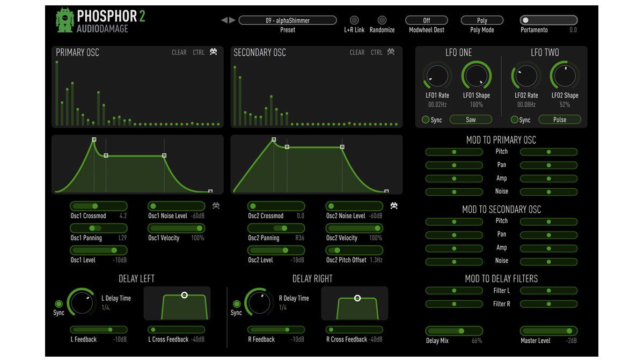Enable Sync for LFO One
This screenshot has height=362, width=644.
pyautogui.click(x=426, y=120)
